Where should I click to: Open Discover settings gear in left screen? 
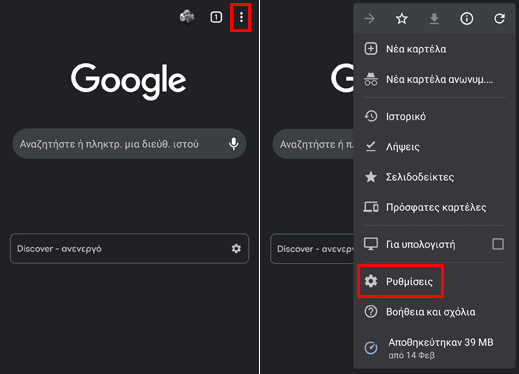[x=236, y=248]
